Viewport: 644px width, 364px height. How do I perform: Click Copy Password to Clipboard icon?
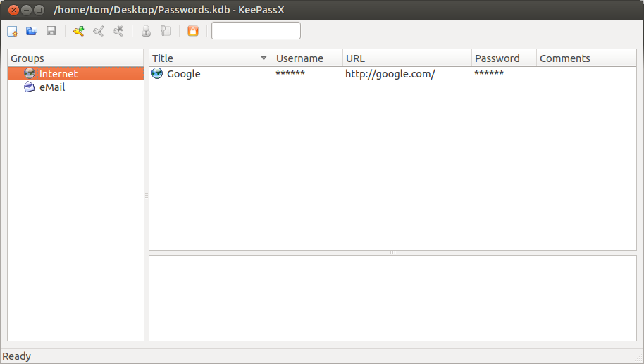coord(166,31)
